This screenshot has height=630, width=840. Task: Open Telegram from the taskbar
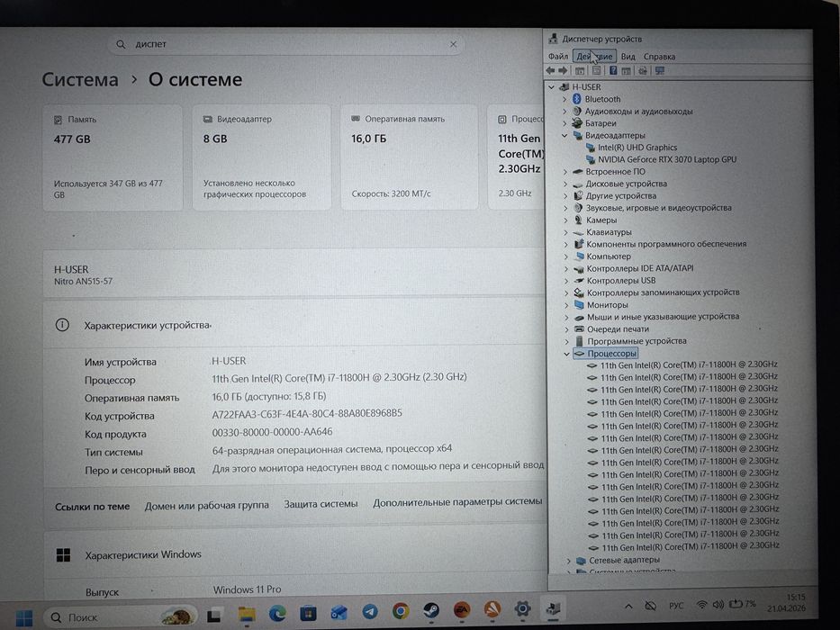click(370, 611)
